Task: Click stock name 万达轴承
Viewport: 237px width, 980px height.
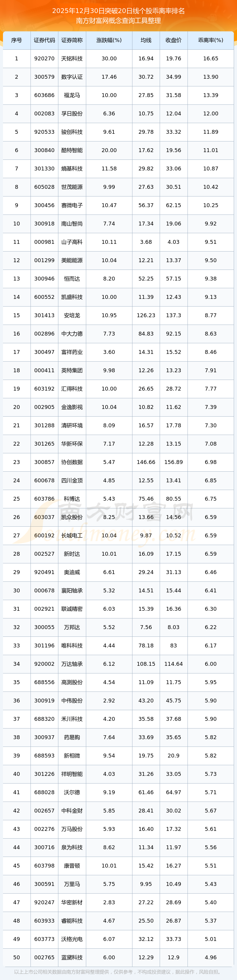Action: tap(72, 664)
